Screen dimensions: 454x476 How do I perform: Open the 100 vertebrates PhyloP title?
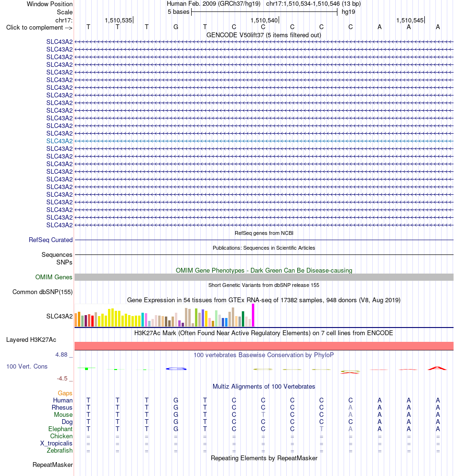tap(263, 355)
